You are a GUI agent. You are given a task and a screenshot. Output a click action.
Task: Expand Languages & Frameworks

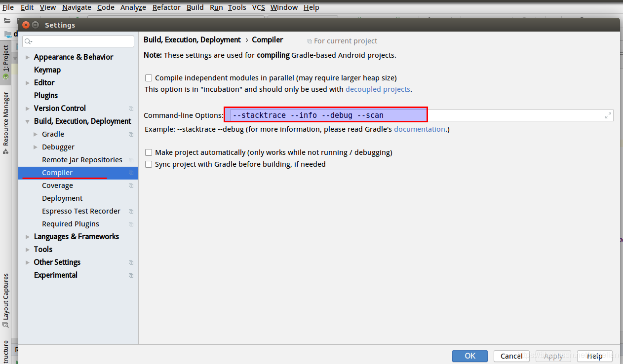(28, 236)
